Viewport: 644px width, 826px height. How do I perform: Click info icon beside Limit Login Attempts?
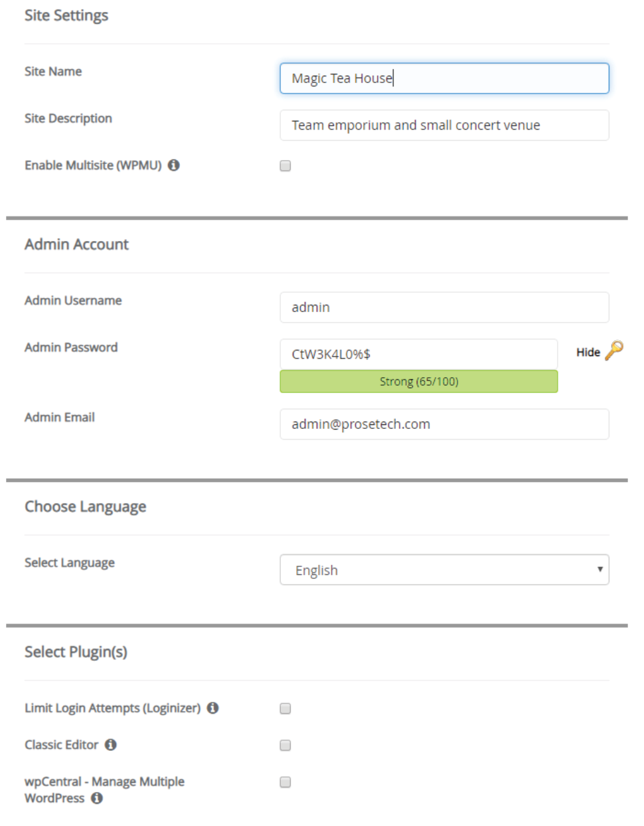click(213, 708)
